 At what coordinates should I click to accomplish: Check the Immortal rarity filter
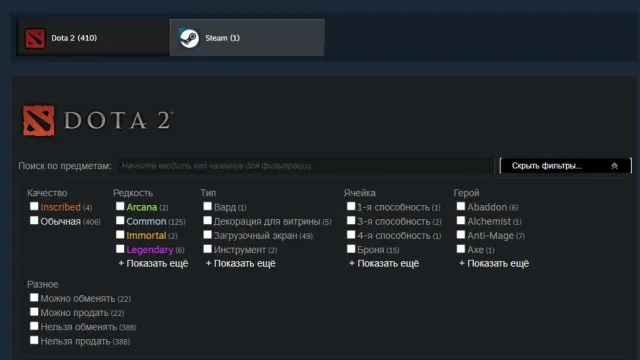[120, 235]
